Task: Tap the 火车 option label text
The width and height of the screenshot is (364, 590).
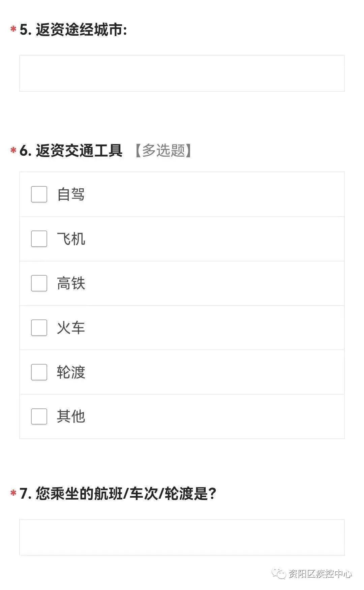Action: click(x=71, y=328)
